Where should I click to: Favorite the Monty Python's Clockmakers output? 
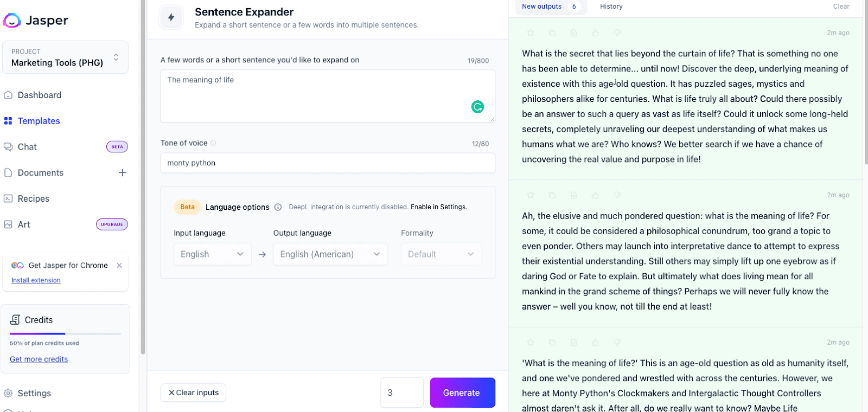531,343
